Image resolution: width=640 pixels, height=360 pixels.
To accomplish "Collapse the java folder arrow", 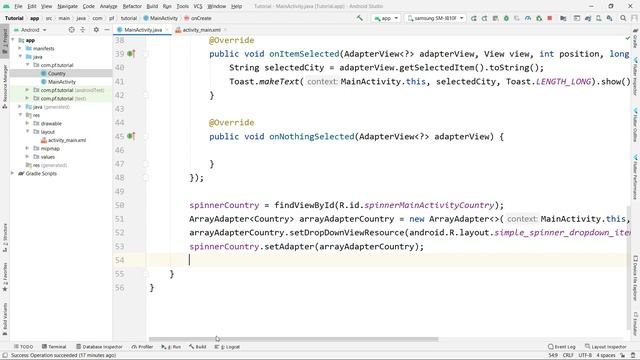I will point(20,57).
